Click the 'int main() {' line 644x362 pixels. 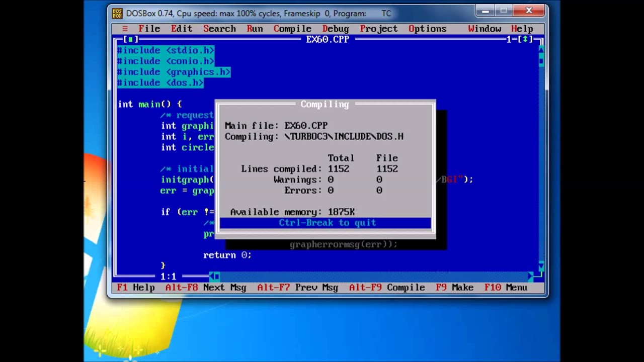(x=149, y=104)
